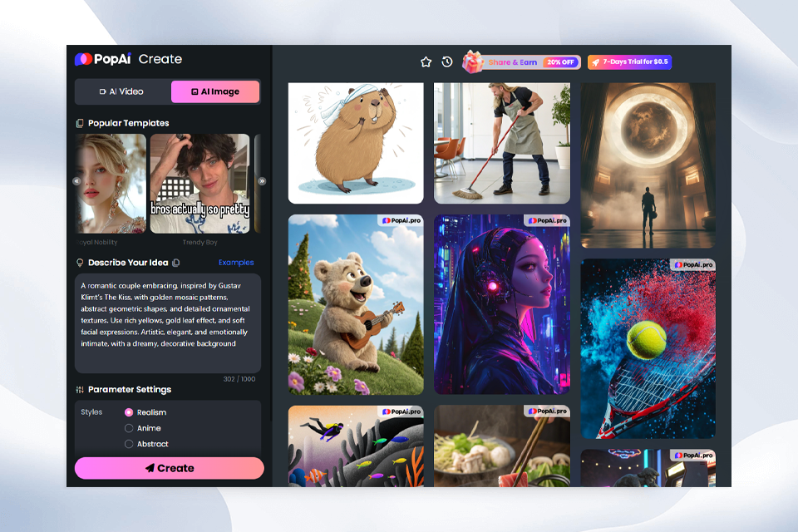Click the favorites star icon
Screen dimensions: 798x532
426,62
